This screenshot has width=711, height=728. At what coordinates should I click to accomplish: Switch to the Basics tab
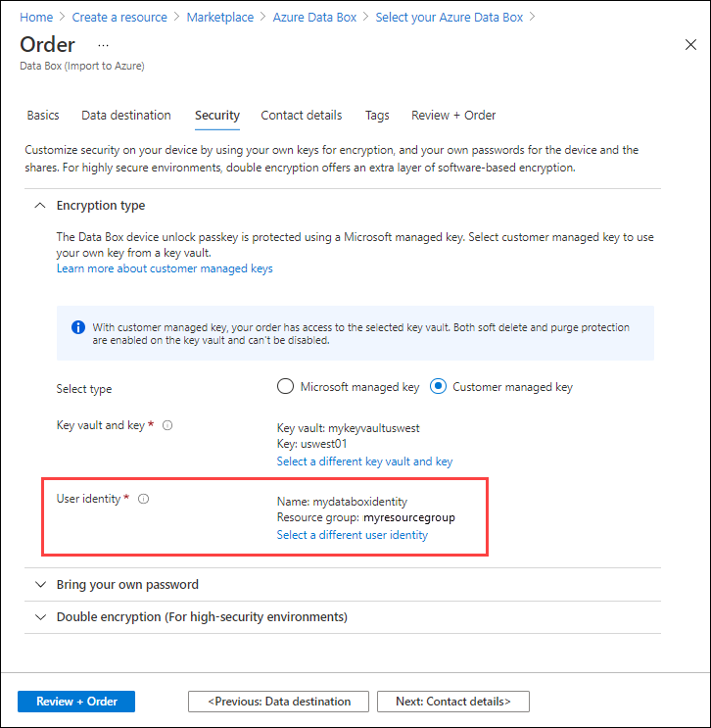tap(43, 116)
